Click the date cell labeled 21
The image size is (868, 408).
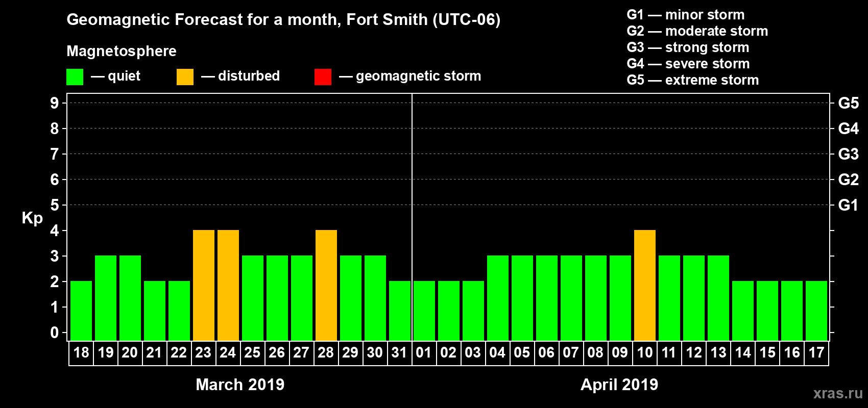tap(155, 353)
